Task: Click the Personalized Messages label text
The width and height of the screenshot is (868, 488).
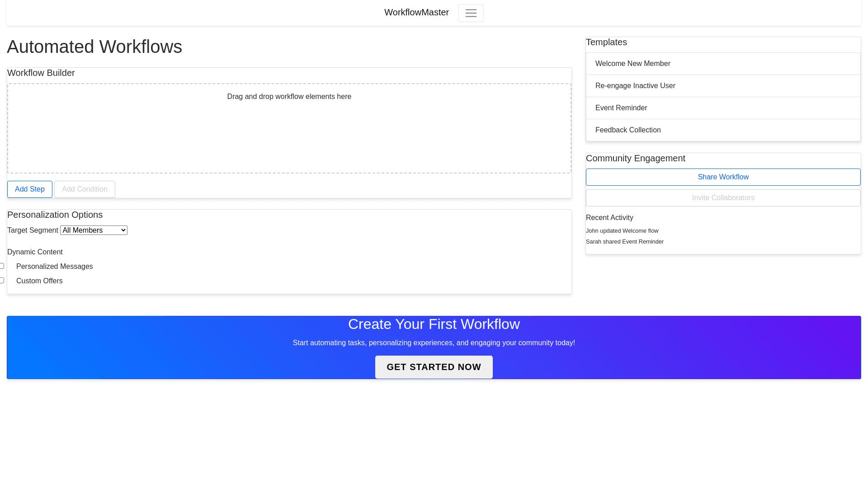Action: click(x=55, y=267)
